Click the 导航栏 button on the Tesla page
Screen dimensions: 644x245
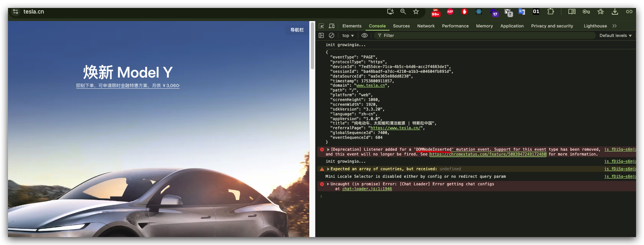(x=297, y=30)
